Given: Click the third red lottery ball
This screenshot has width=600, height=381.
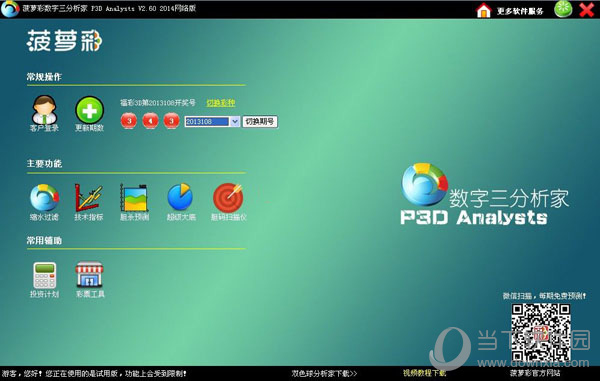Looking at the screenshot, I should click(171, 121).
